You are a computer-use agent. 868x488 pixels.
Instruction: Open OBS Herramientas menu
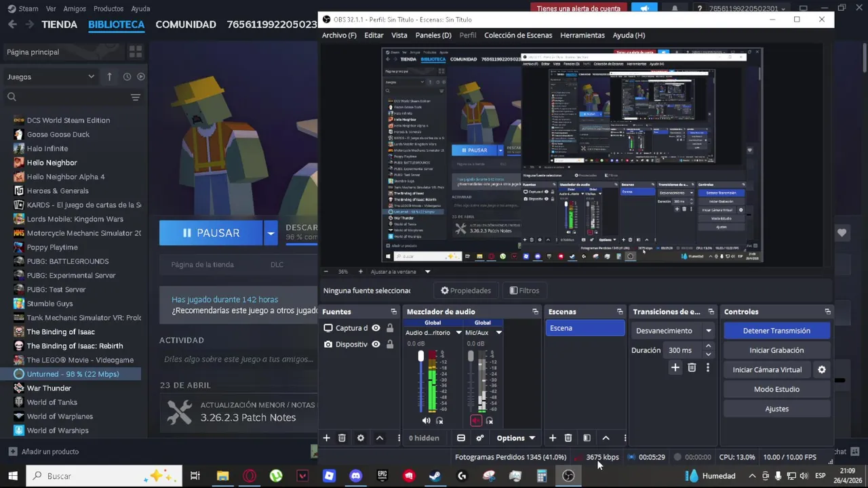coord(583,35)
